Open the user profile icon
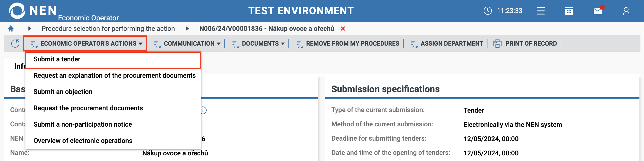Screen dimensions: 644x161 [626, 11]
